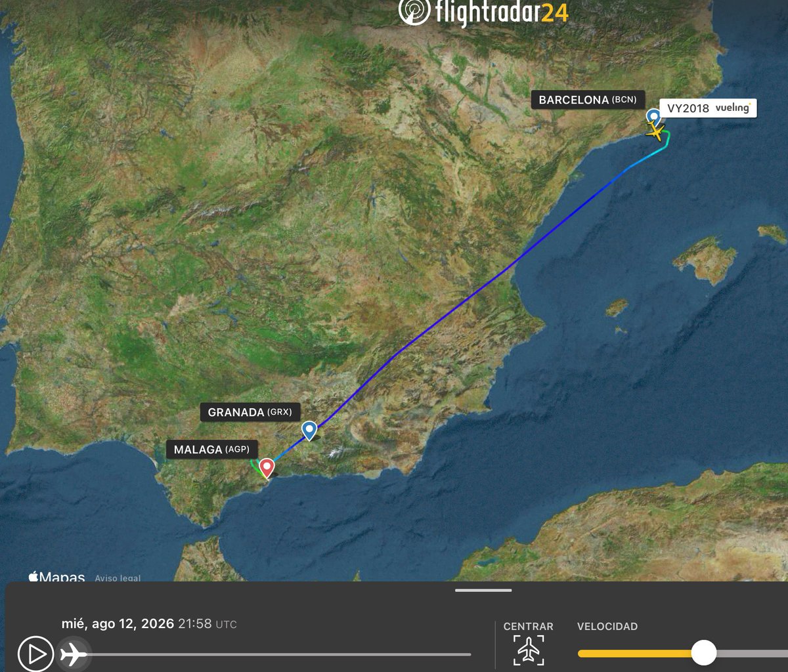Click the Flightradar24 logo
Screen dimensions: 788x672
[x=483, y=13]
